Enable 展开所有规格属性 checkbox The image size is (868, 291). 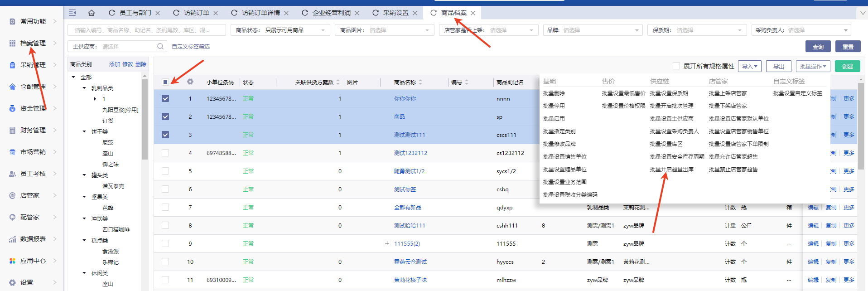tap(676, 66)
